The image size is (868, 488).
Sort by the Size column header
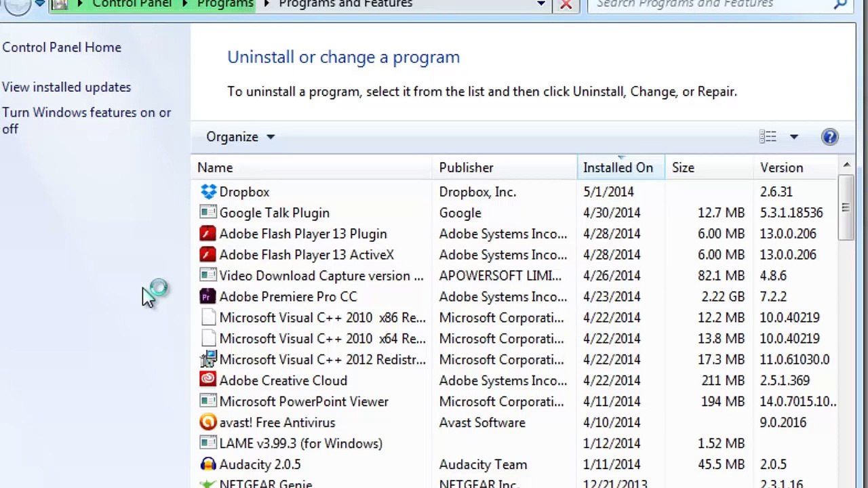[x=709, y=167]
